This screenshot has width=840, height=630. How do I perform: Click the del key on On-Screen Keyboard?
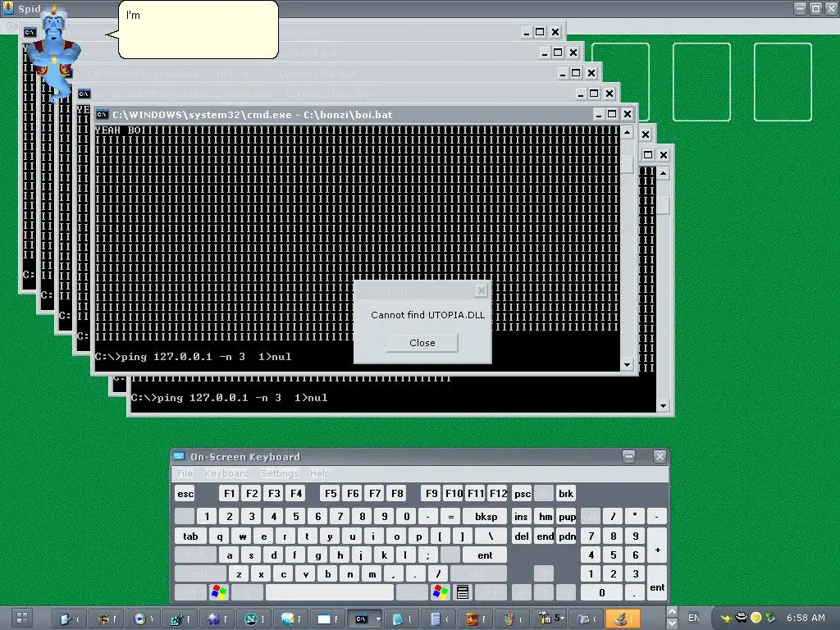(521, 536)
